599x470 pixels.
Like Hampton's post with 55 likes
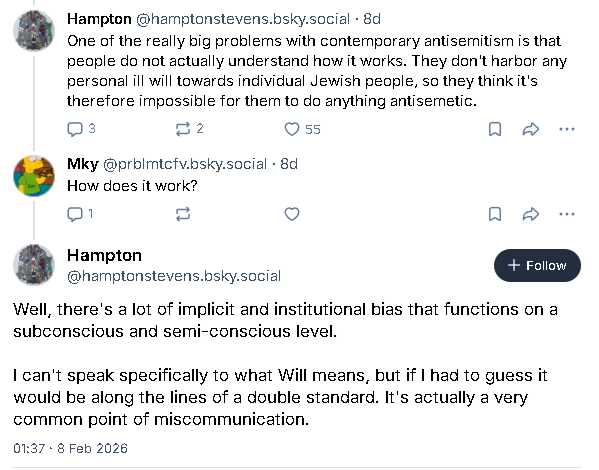pyautogui.click(x=302, y=129)
